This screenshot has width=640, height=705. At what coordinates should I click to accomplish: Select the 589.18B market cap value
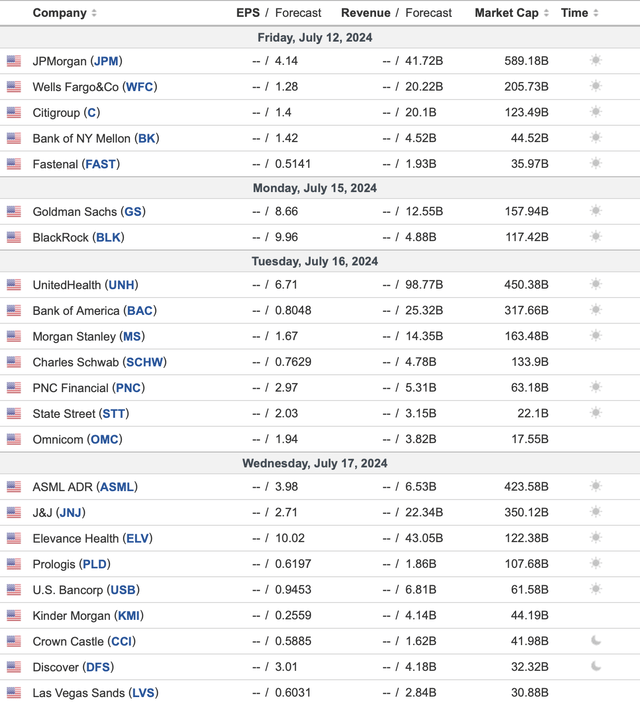tap(526, 61)
